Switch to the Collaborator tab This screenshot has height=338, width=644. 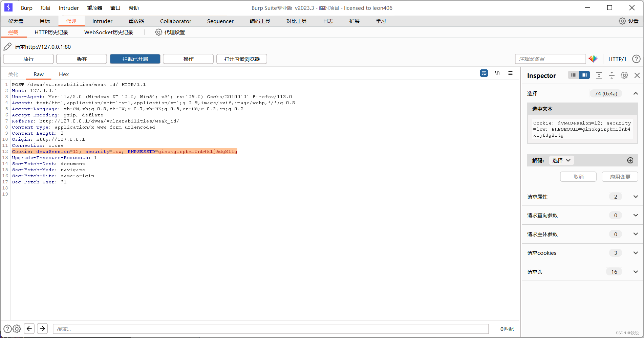point(175,21)
